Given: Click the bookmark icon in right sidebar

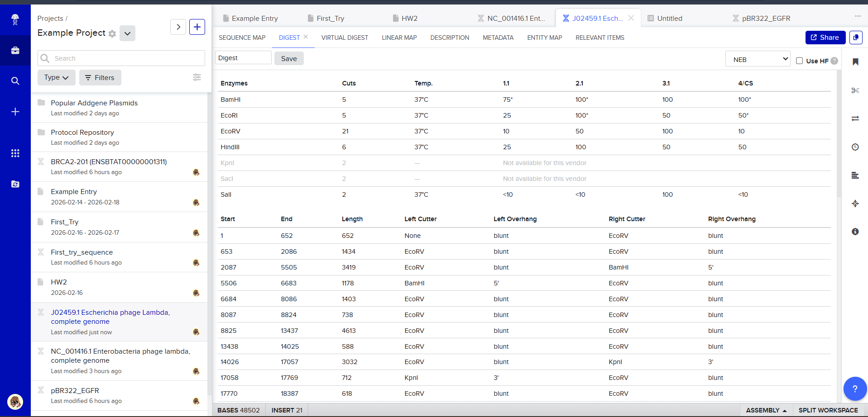Looking at the screenshot, I should 855,62.
